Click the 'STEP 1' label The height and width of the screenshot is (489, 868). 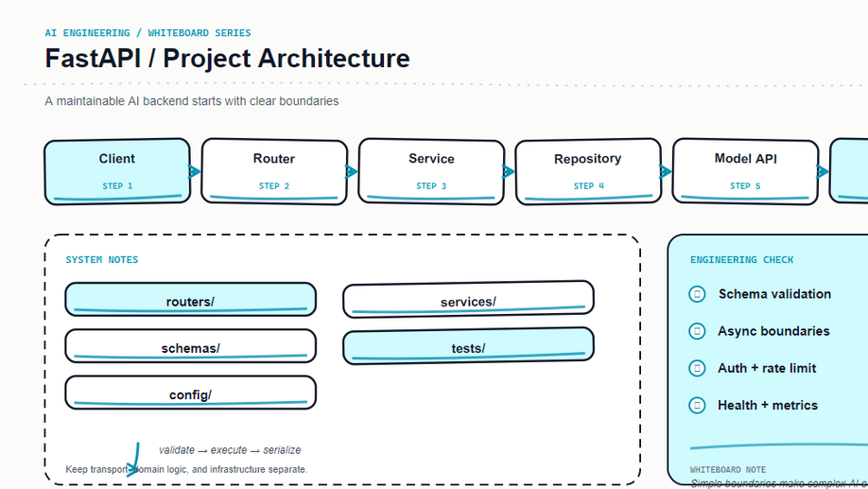(x=117, y=186)
